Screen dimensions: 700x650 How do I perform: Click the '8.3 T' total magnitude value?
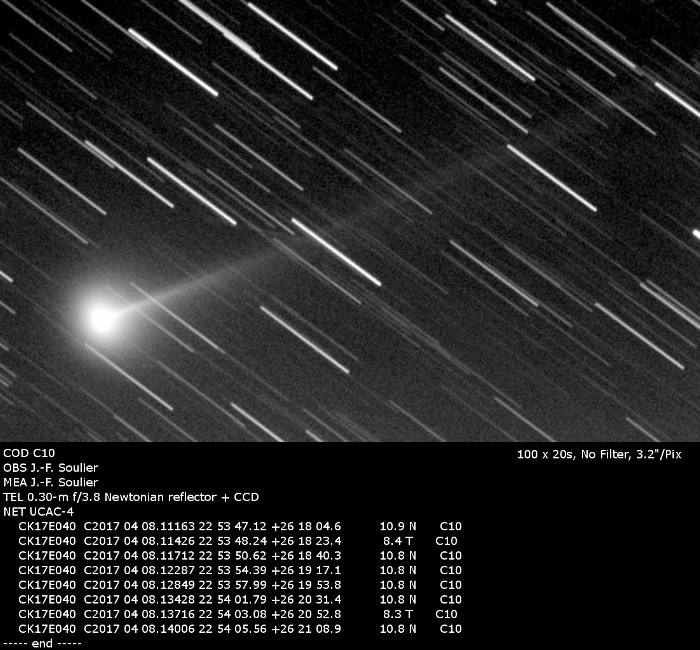coord(398,614)
